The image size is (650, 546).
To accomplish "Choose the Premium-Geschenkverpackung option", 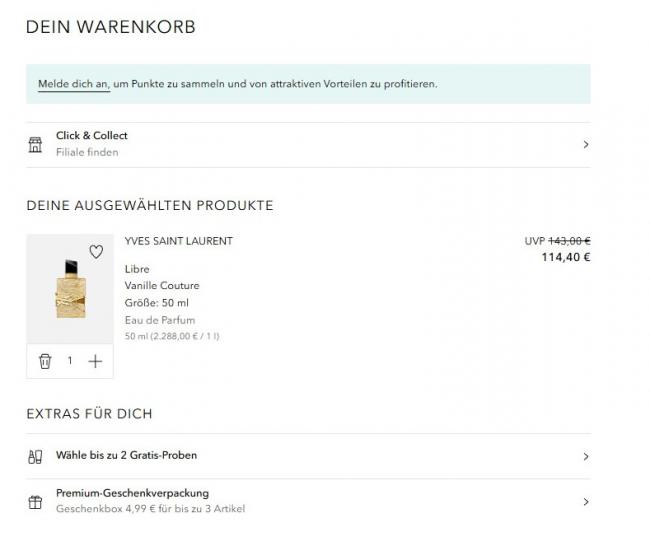I will click(x=132, y=493).
